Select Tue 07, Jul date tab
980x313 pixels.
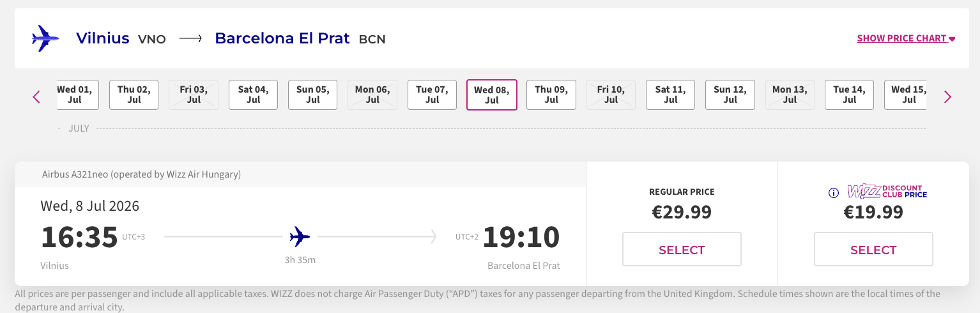(432, 95)
